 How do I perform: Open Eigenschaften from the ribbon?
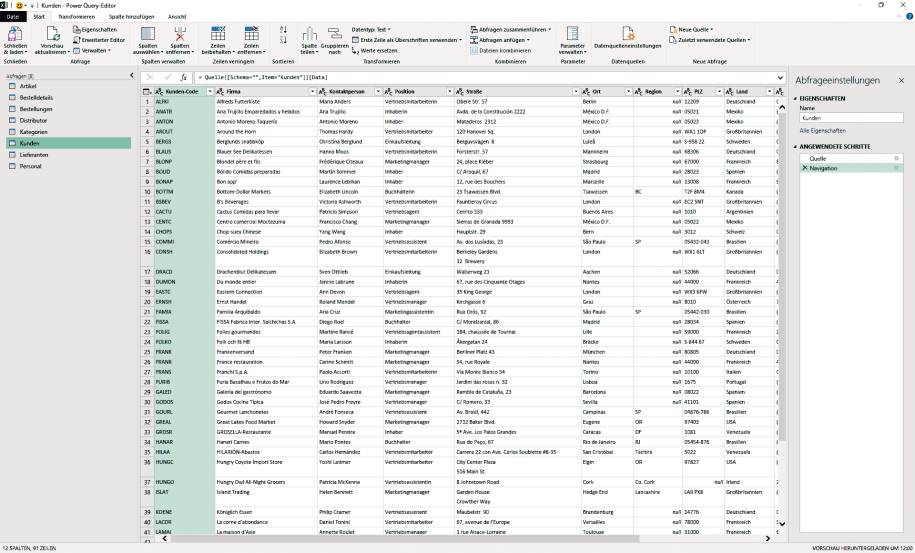(95, 29)
